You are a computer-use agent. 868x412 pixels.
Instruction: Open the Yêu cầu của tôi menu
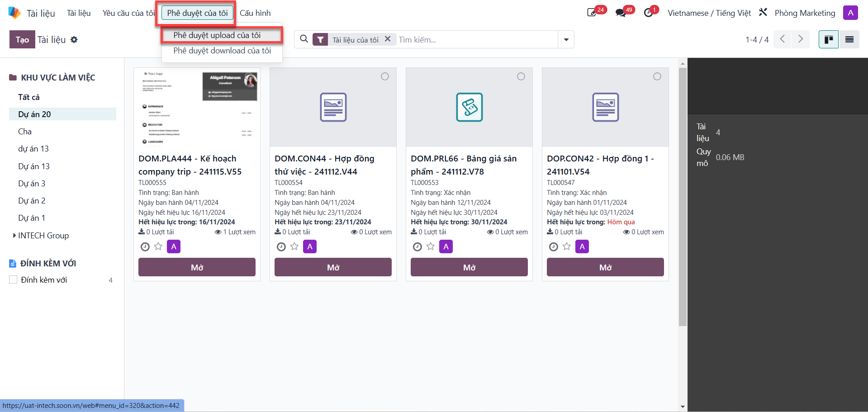pos(129,13)
